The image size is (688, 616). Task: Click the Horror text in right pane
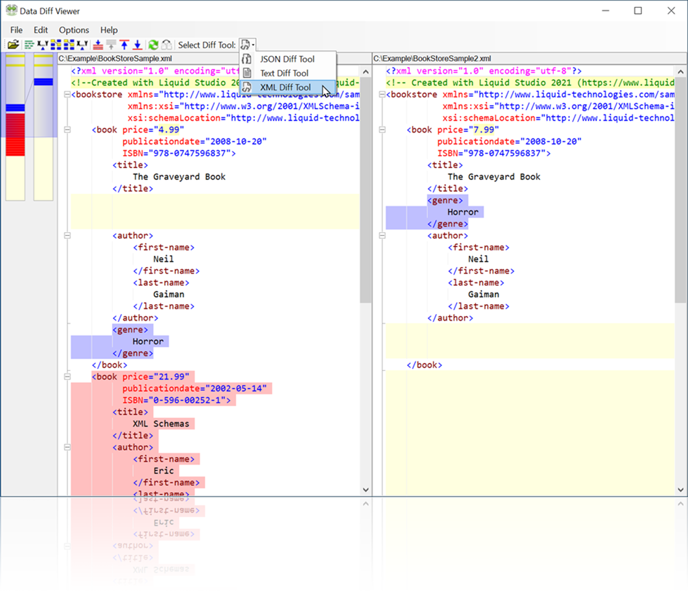click(x=463, y=212)
